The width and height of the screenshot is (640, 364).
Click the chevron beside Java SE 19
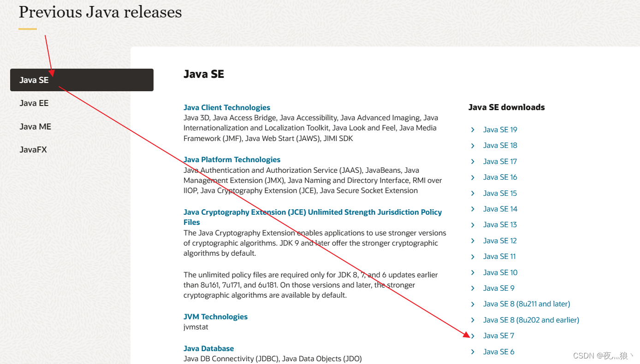coord(473,129)
